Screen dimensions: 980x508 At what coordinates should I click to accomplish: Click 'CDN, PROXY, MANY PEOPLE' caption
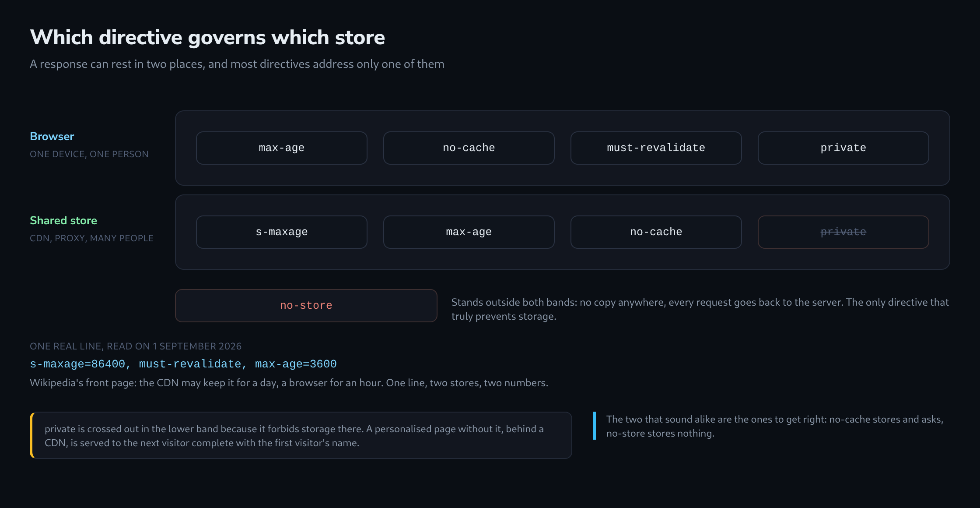91,238
